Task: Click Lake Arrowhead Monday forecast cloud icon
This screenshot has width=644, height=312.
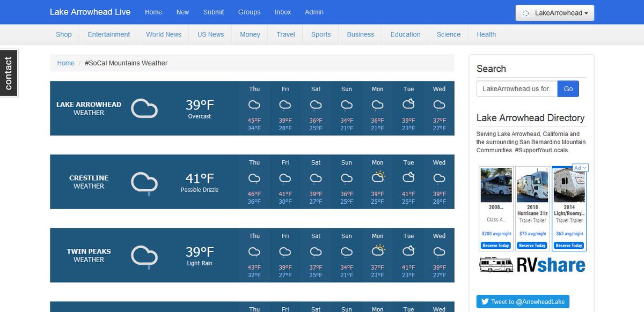Action: coord(377,105)
